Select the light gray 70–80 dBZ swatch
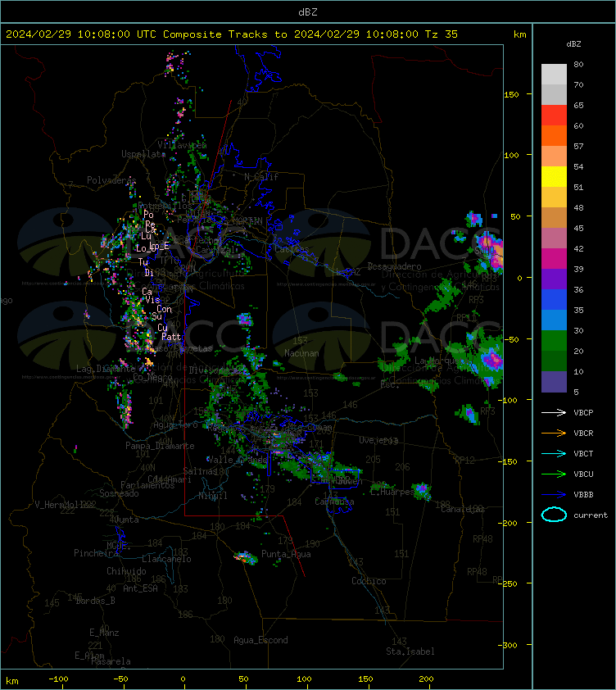Viewport: 616px width, 690px height. point(554,75)
